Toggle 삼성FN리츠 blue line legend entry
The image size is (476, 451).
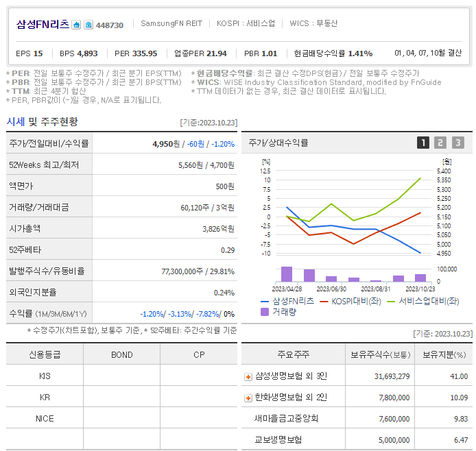pyautogui.click(x=287, y=301)
